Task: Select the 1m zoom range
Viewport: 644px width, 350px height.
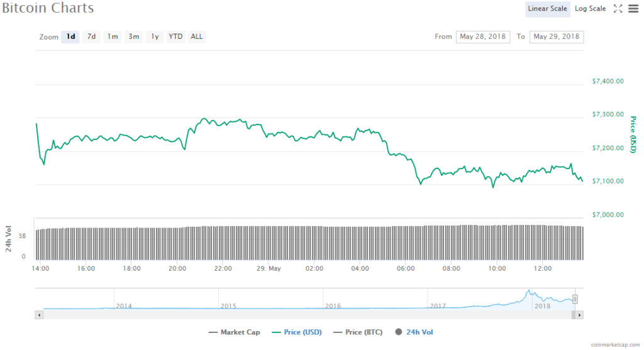Action: tap(113, 36)
